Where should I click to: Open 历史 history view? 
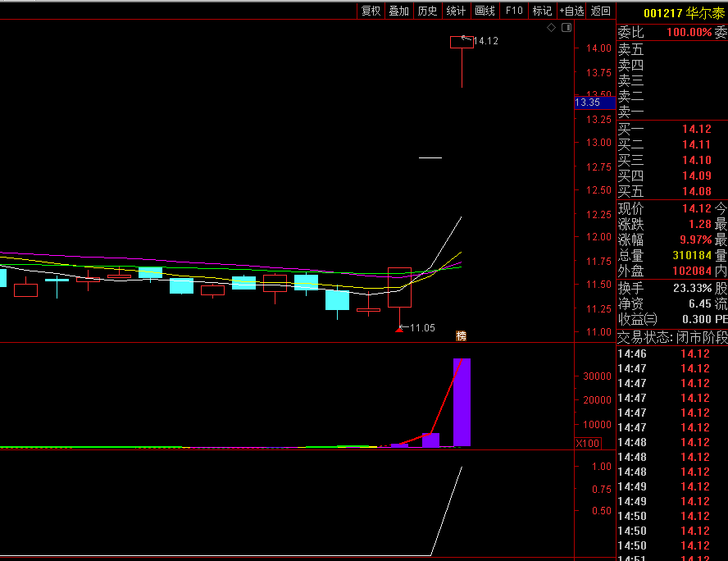point(427,11)
